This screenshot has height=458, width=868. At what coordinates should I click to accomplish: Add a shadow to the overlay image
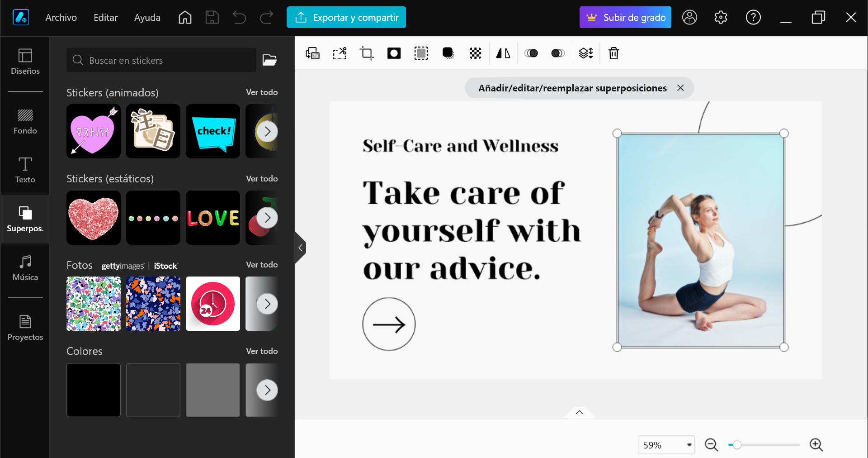tap(448, 53)
